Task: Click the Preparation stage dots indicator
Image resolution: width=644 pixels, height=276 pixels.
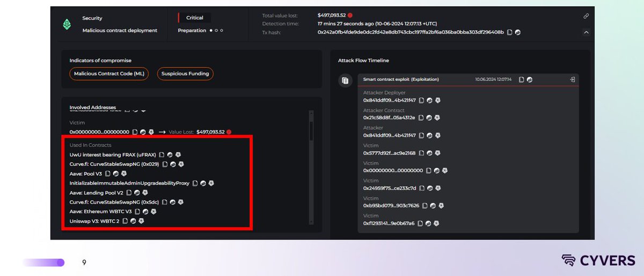Action: (216, 31)
